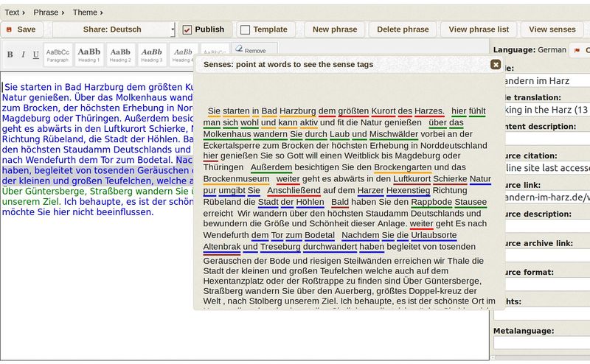Expand the Theme menu
Viewport: 590px width, 364px height.
pyautogui.click(x=88, y=13)
